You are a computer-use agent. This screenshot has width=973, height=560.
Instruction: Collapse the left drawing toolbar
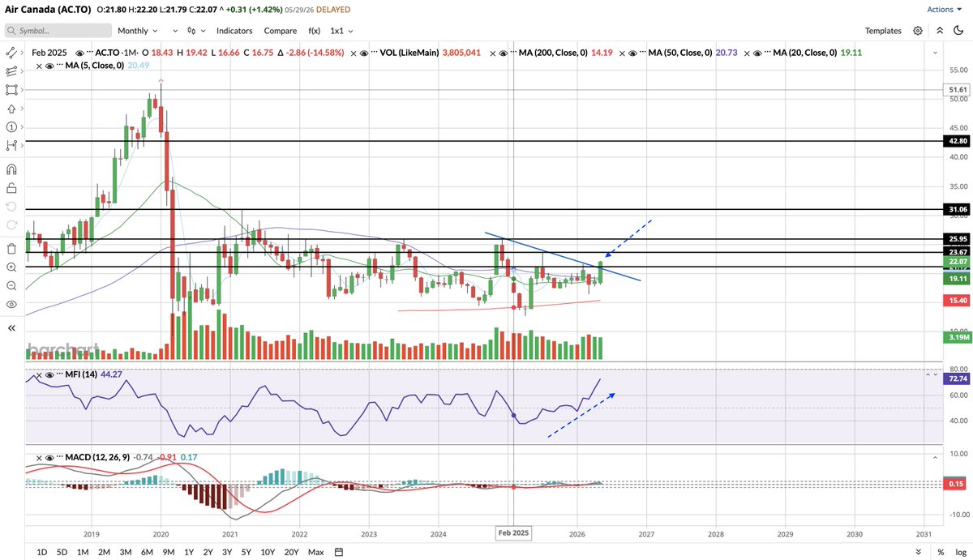(11, 328)
